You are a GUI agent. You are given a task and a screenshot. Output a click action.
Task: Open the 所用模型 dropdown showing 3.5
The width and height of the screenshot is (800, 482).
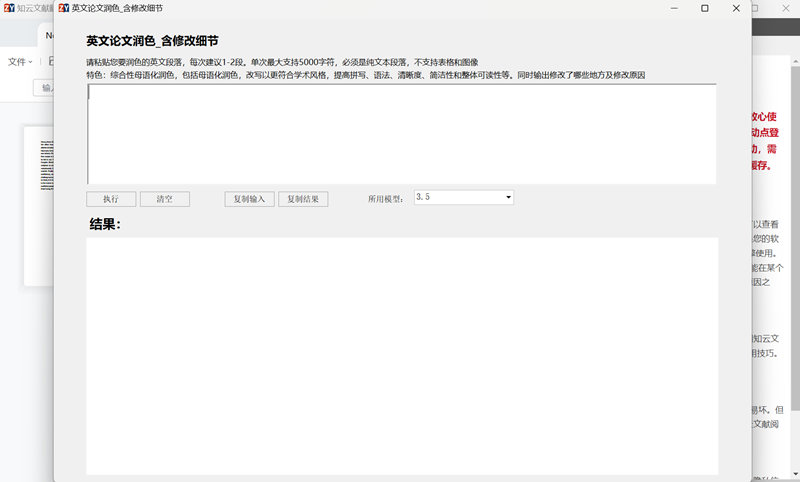pyautogui.click(x=463, y=198)
